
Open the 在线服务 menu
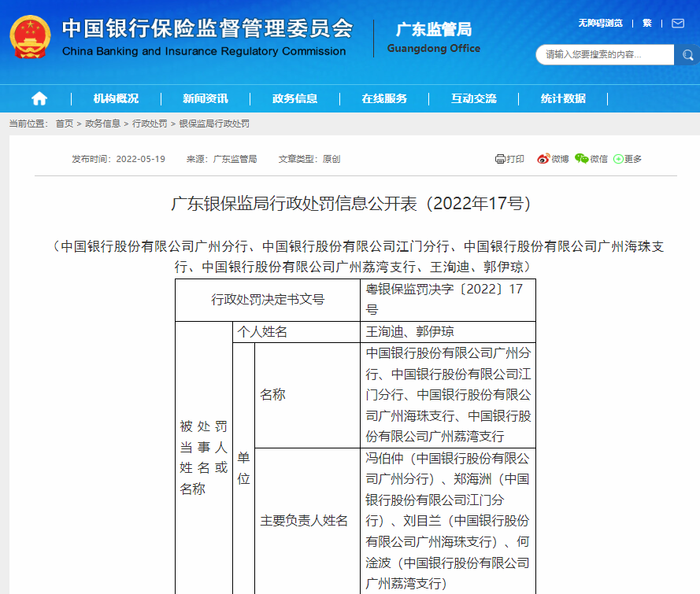pos(384,98)
